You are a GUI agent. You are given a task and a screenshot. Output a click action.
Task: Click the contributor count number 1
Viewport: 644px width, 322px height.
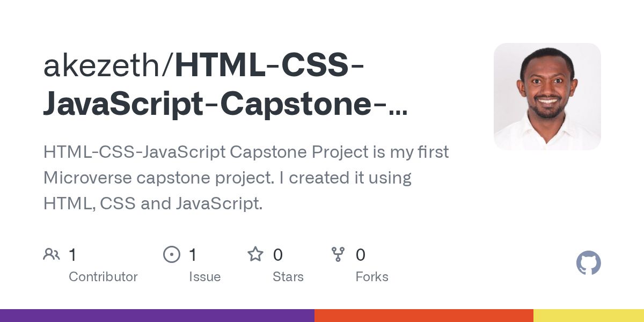tap(72, 255)
